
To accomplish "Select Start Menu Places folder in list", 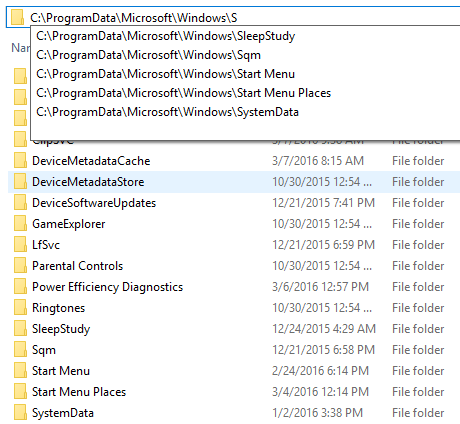I will coord(79,392).
